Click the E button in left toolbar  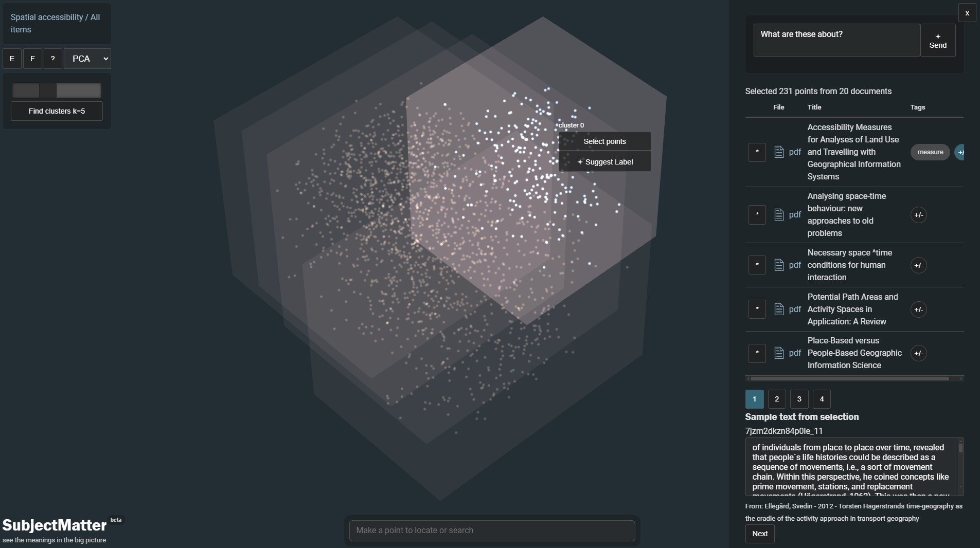[12, 59]
